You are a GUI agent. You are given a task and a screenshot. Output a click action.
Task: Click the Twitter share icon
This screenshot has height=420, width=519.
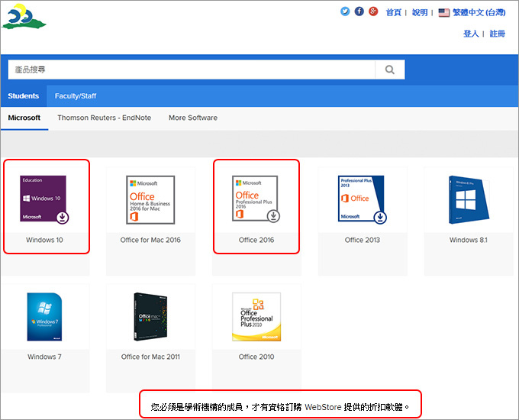click(345, 11)
